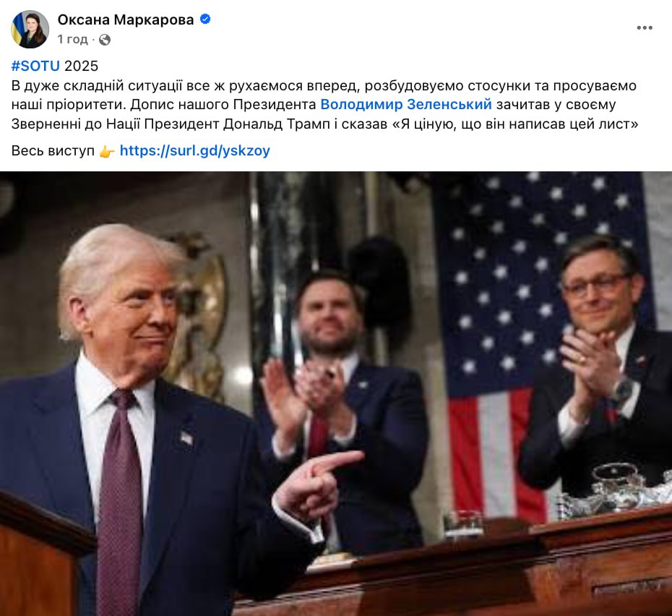Click the '2025' text after the hashtag
The image size is (672, 616).
[82, 66]
